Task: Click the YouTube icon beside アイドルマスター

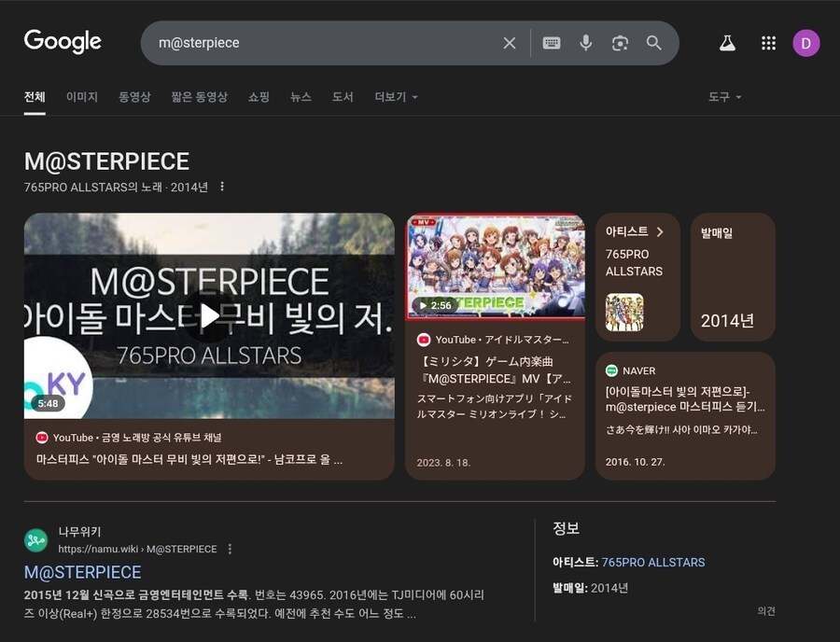Action: pyautogui.click(x=423, y=340)
